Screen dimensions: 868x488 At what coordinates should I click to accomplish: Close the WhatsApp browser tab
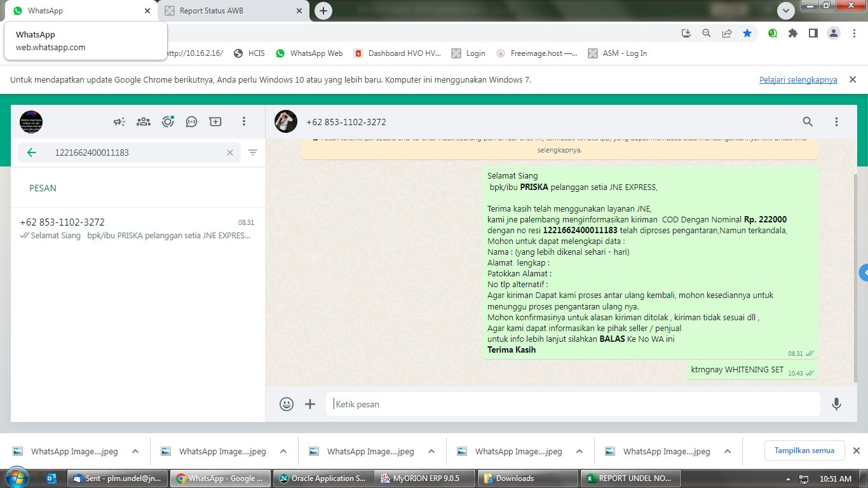[x=147, y=11]
